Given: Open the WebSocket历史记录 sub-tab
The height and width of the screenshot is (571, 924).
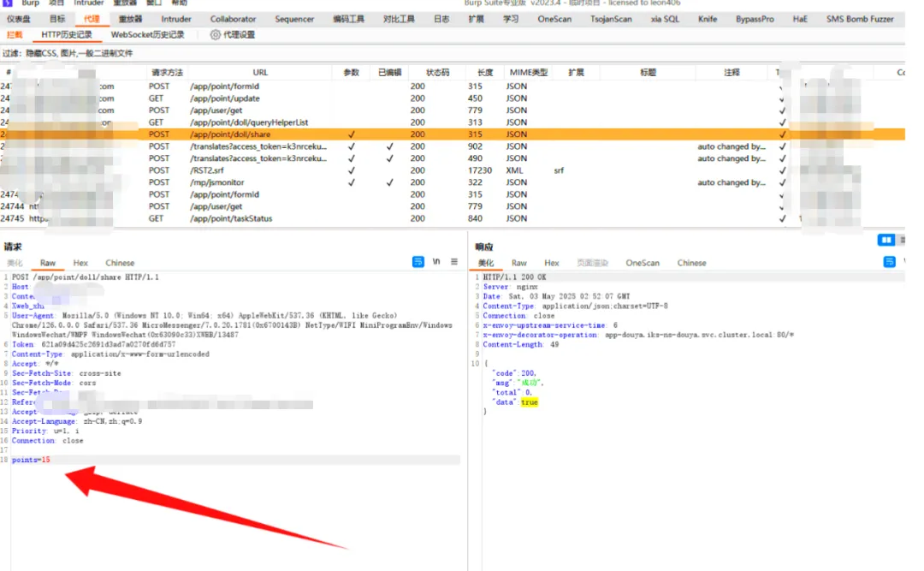Looking at the screenshot, I should click(x=147, y=35).
